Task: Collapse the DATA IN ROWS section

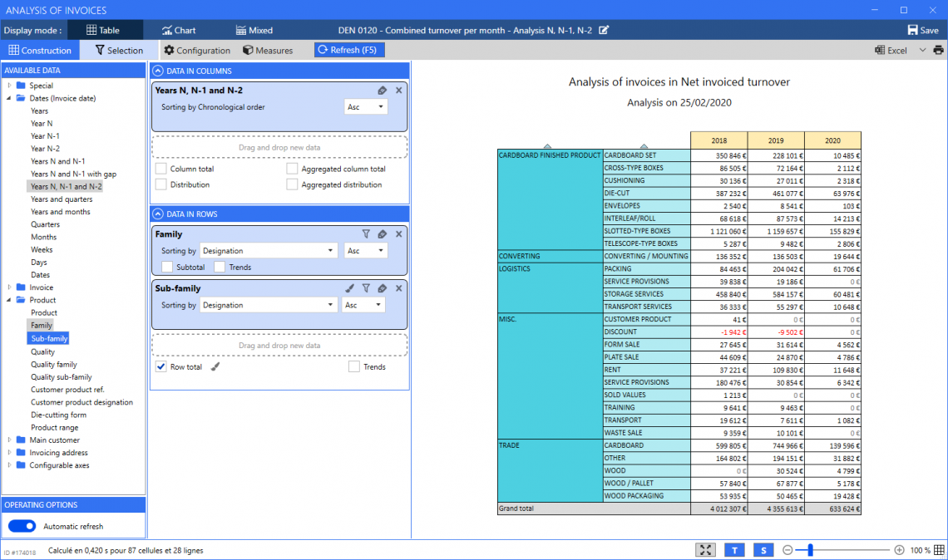Action: (158, 214)
